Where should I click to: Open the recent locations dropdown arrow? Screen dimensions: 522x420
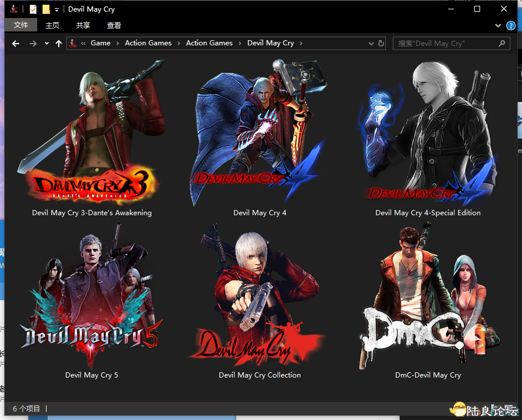coord(47,44)
